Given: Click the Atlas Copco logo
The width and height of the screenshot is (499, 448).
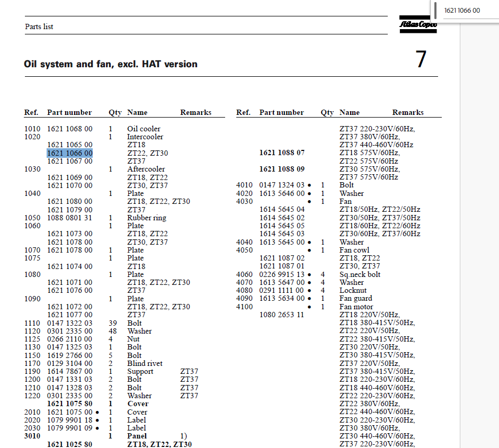Looking at the screenshot, I should (x=418, y=24).
